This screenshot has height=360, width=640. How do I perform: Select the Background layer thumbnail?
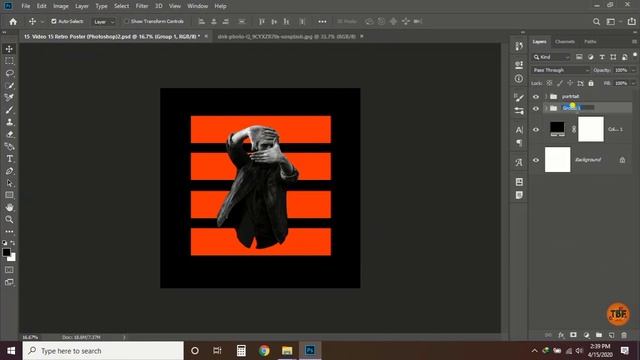click(558, 160)
